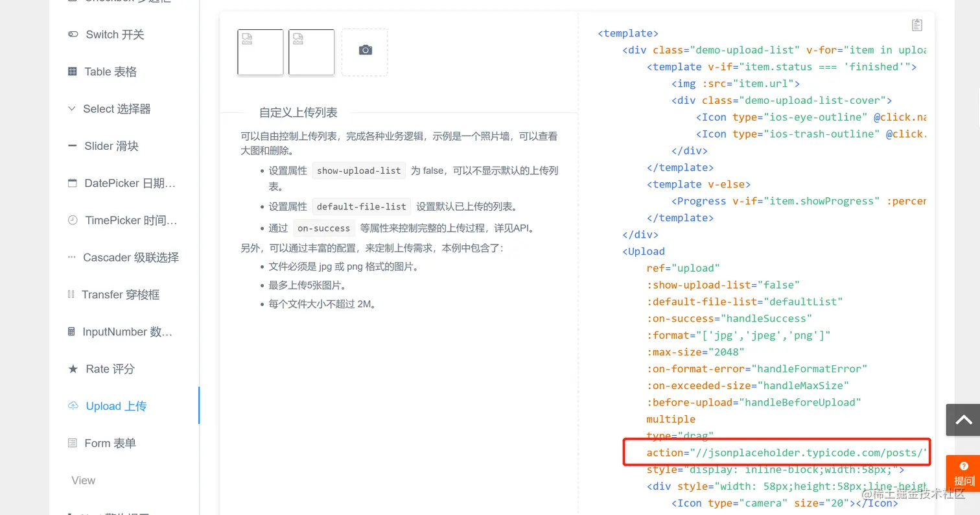Click the DatePicker calendar icon
980x515 pixels.
[x=71, y=183]
